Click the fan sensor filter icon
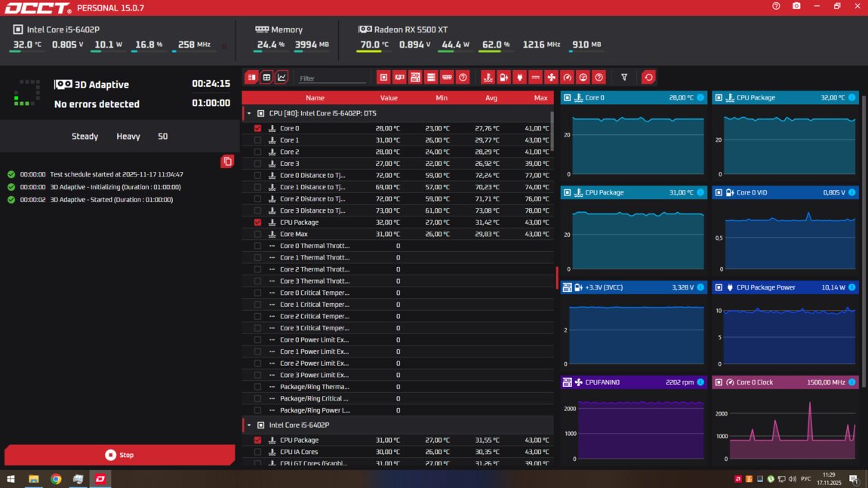This screenshot has width=868, height=488. pos(551,77)
